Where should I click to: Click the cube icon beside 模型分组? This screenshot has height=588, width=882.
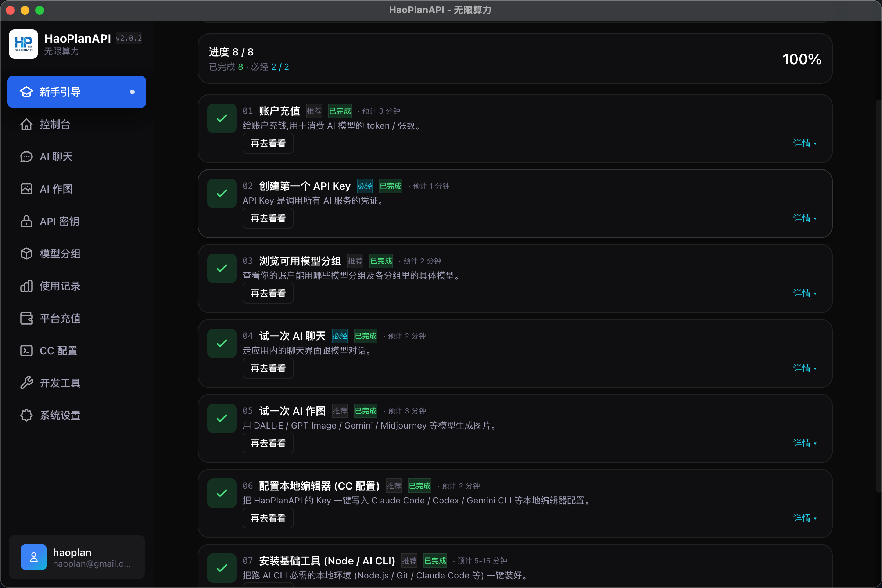point(26,254)
